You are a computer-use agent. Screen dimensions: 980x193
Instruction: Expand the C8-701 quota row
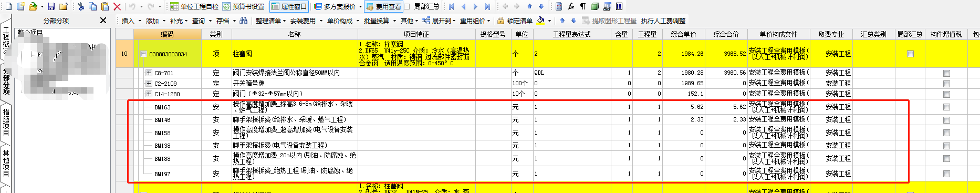149,73
